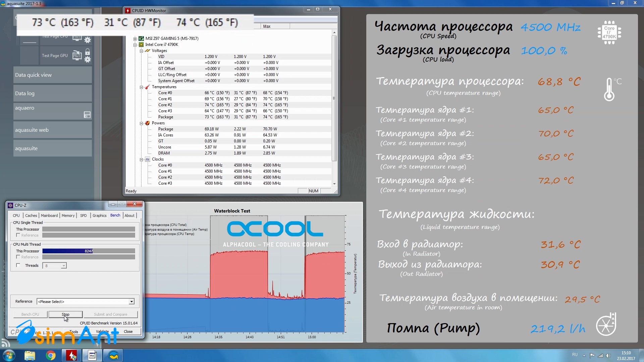The height and width of the screenshot is (362, 644).
Task: Click the MSI Z97 GAMING 5 motherboard icon
Action: pos(141,39)
